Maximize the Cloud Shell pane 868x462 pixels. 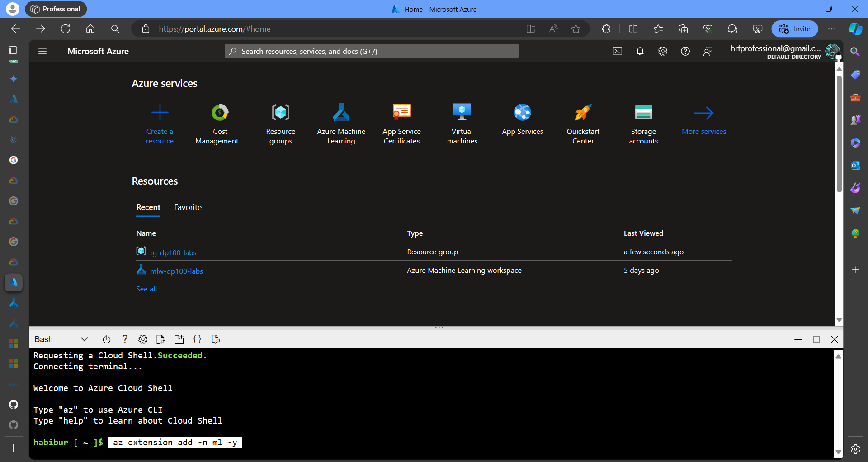point(816,339)
